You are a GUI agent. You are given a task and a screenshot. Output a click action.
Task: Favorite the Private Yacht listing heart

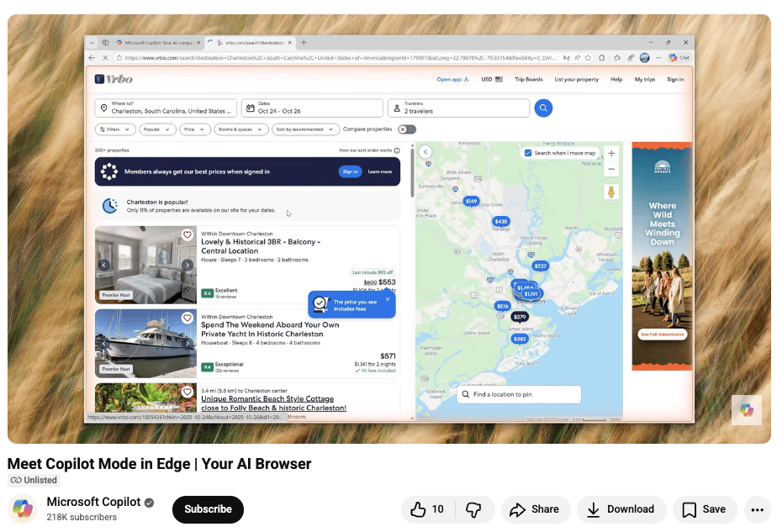(187, 318)
